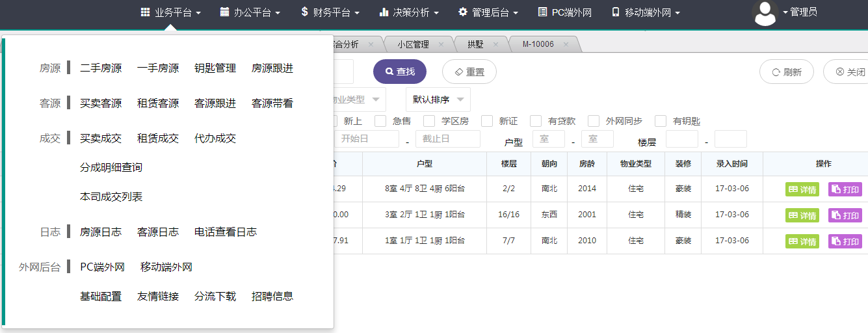Click the 管理后台 gear icon
Image resolution: width=868 pixels, height=333 pixels.
point(463,12)
